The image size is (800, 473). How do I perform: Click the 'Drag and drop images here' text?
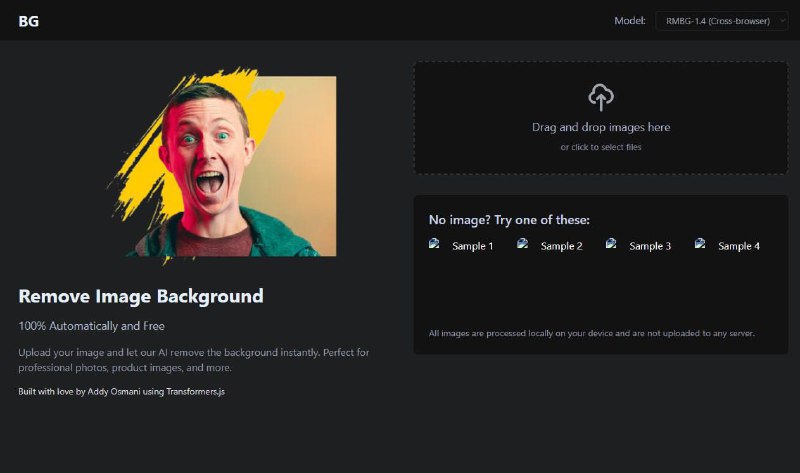pyautogui.click(x=601, y=127)
